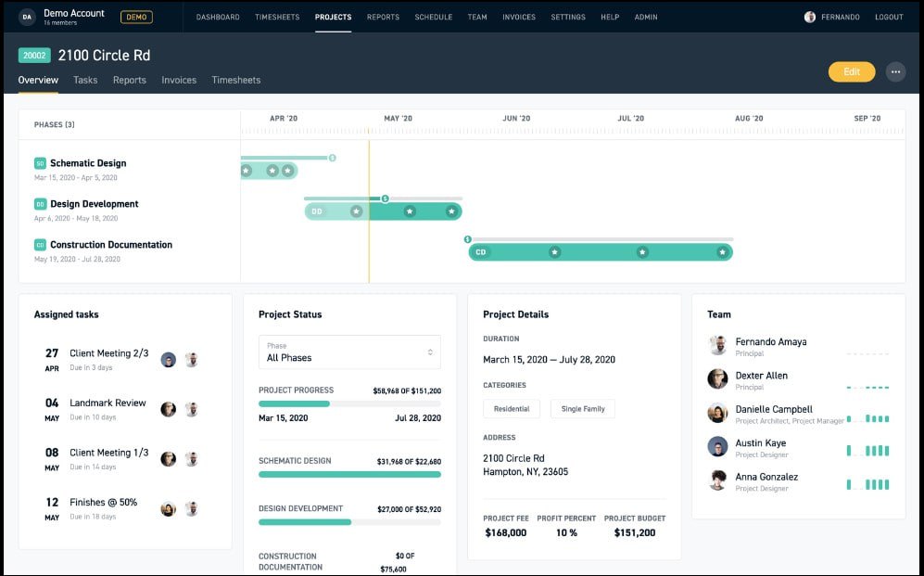
Task: Switch to the Tasks tab
Action: click(x=85, y=80)
